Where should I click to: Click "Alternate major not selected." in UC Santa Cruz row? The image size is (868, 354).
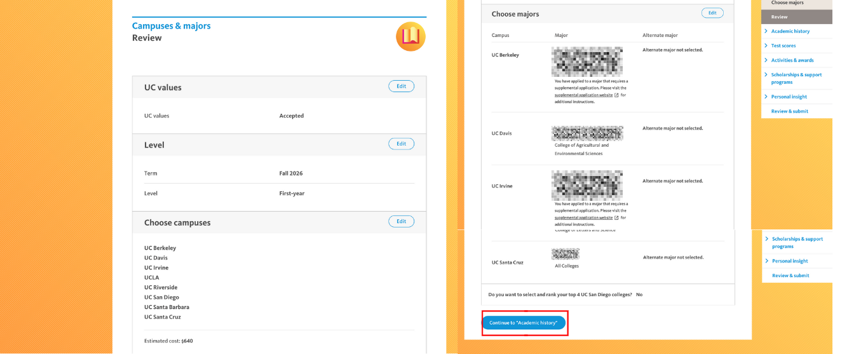[674, 257]
